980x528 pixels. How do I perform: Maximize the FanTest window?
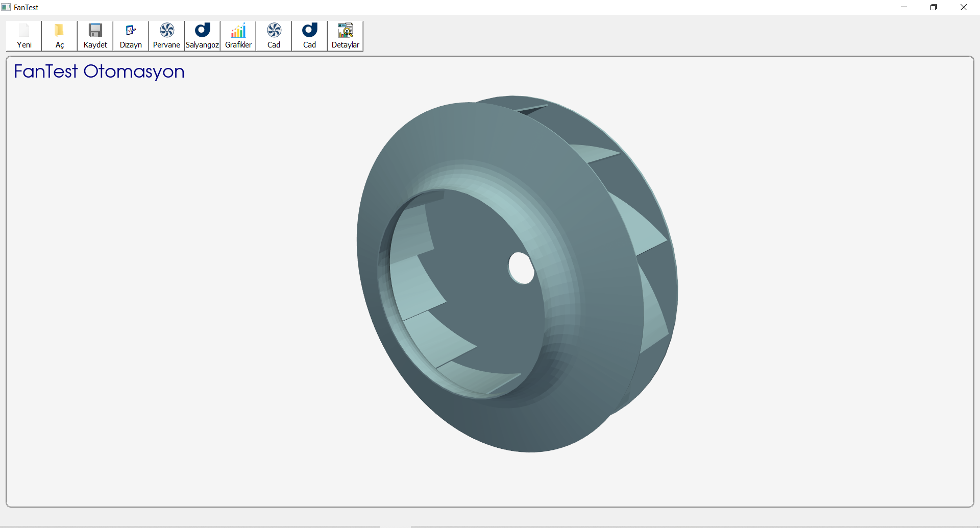(934, 7)
